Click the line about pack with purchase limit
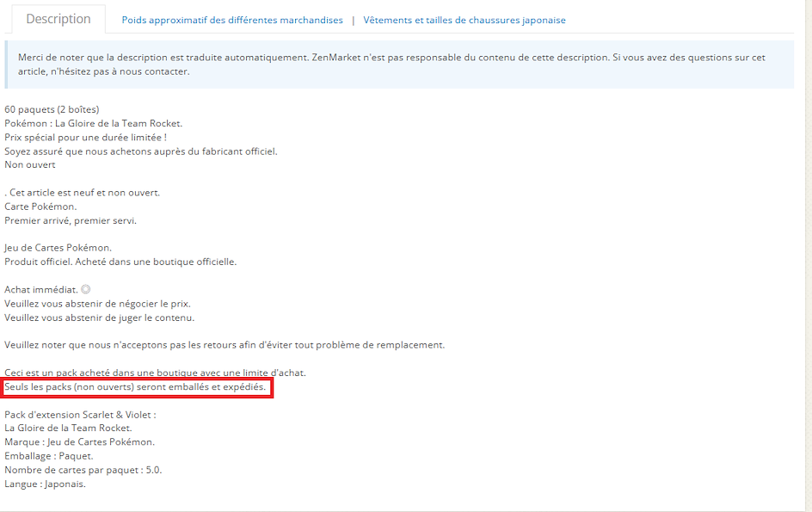Screen dimensions: 812x512 156,373
